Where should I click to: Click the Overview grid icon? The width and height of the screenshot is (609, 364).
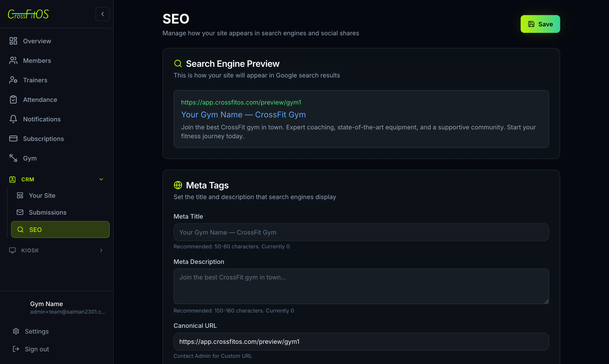coord(13,41)
